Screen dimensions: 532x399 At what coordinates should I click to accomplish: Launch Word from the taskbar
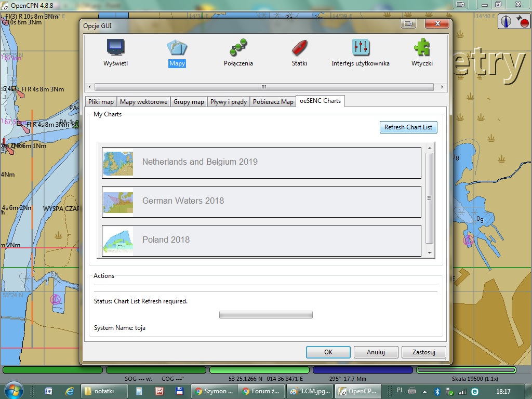48,391
